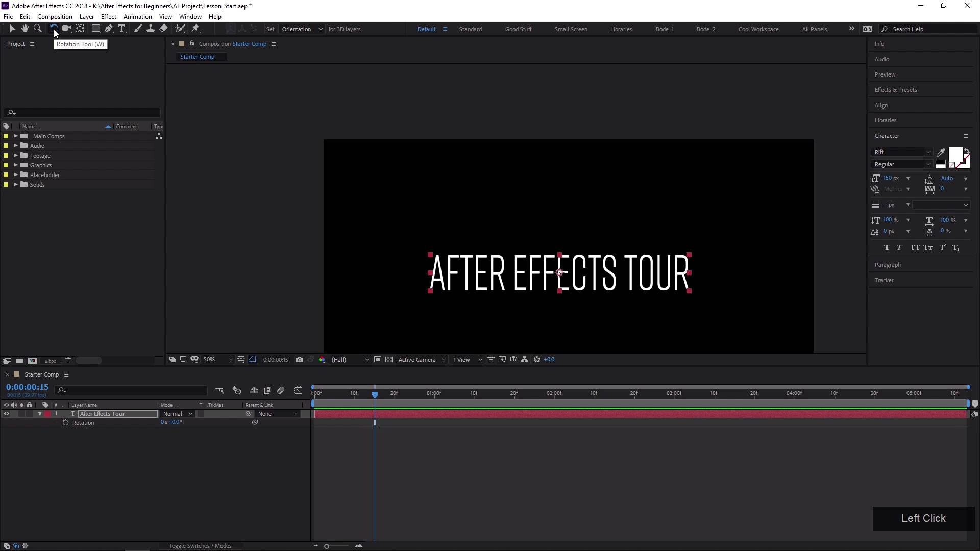Toggle visibility of After Effects Tour layer
Viewport: 980px width, 551px height.
6,413
